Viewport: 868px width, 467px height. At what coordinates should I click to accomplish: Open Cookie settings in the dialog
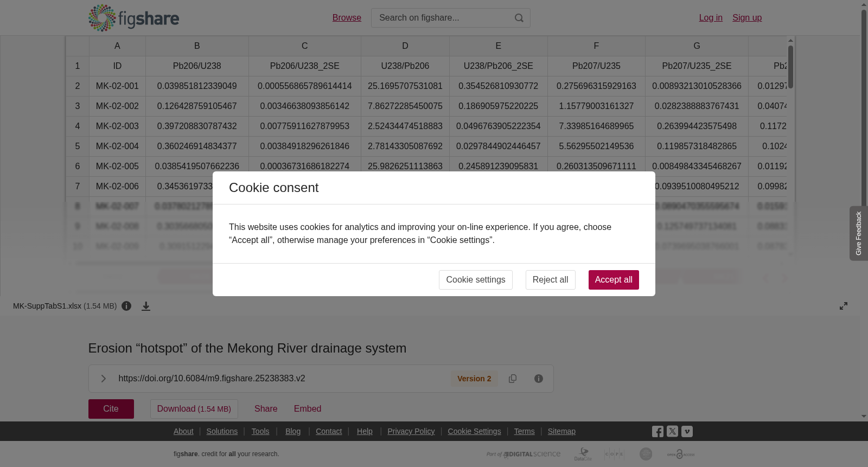click(475, 280)
